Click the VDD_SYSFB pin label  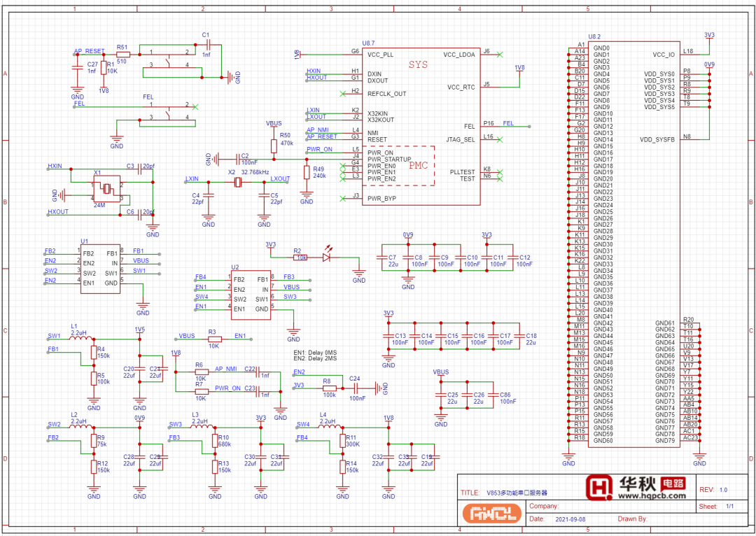(657, 140)
